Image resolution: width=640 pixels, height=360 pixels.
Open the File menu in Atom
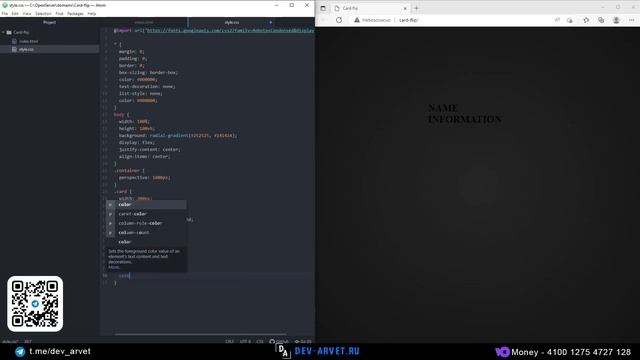[x=4, y=13]
